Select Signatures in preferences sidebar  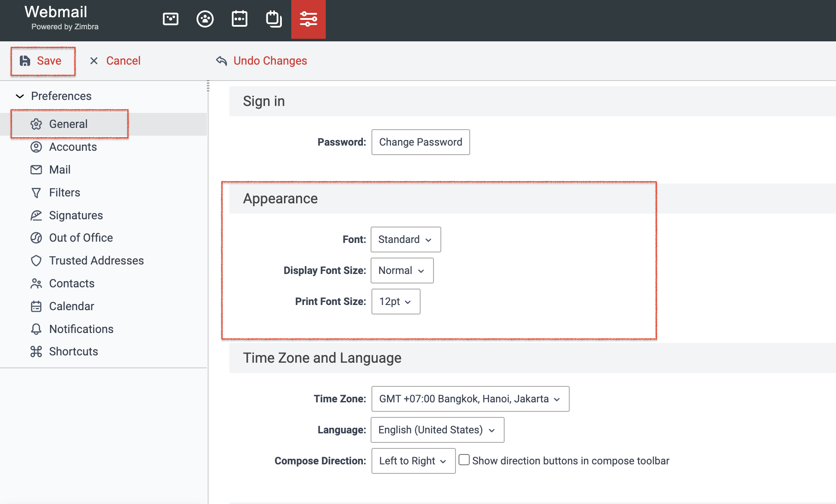click(x=103, y=215)
